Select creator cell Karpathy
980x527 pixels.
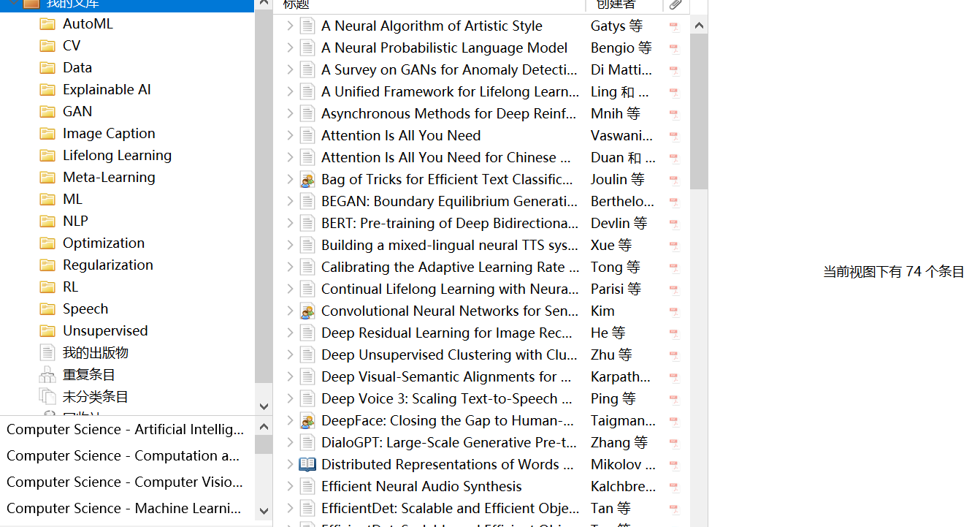click(x=621, y=376)
